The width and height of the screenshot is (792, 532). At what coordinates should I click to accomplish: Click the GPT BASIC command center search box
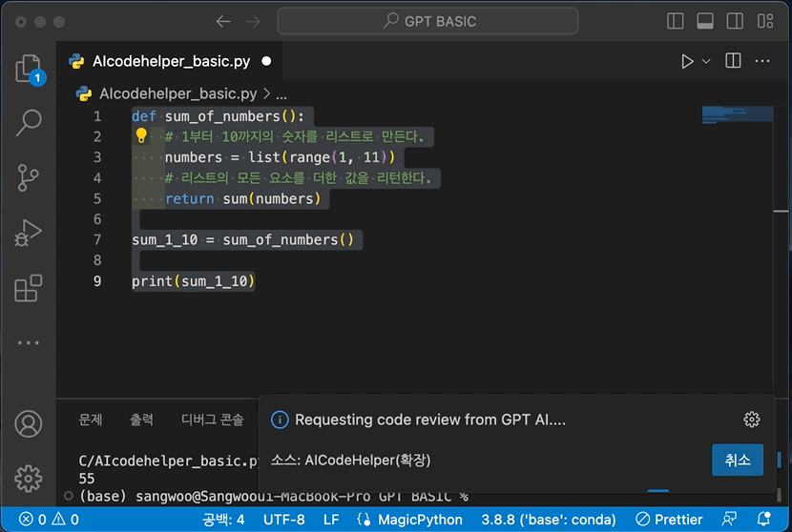click(427, 21)
